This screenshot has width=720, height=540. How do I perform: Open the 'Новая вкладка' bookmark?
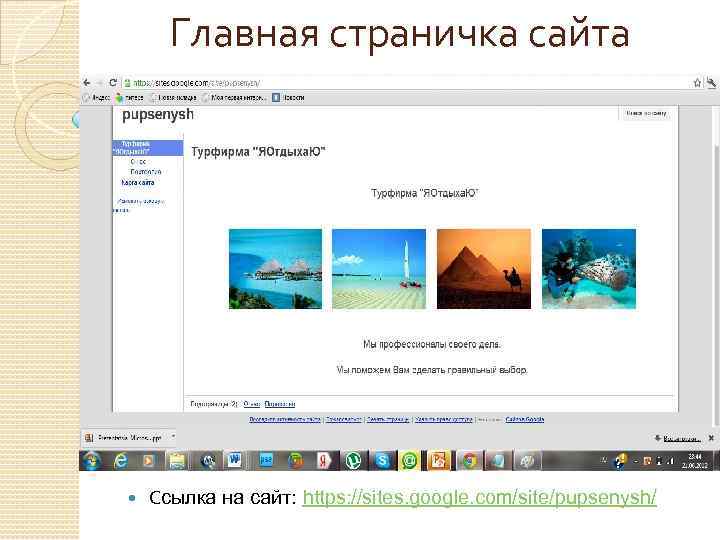[x=174, y=97]
